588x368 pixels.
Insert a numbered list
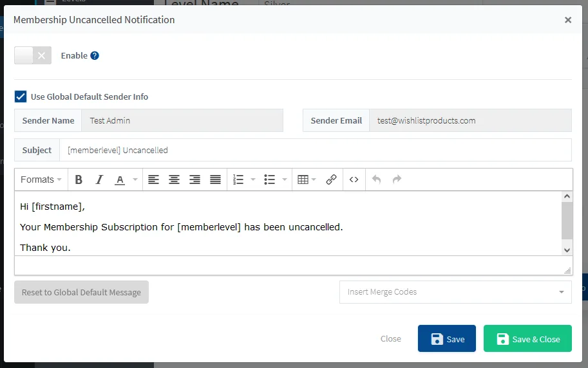[238, 179]
